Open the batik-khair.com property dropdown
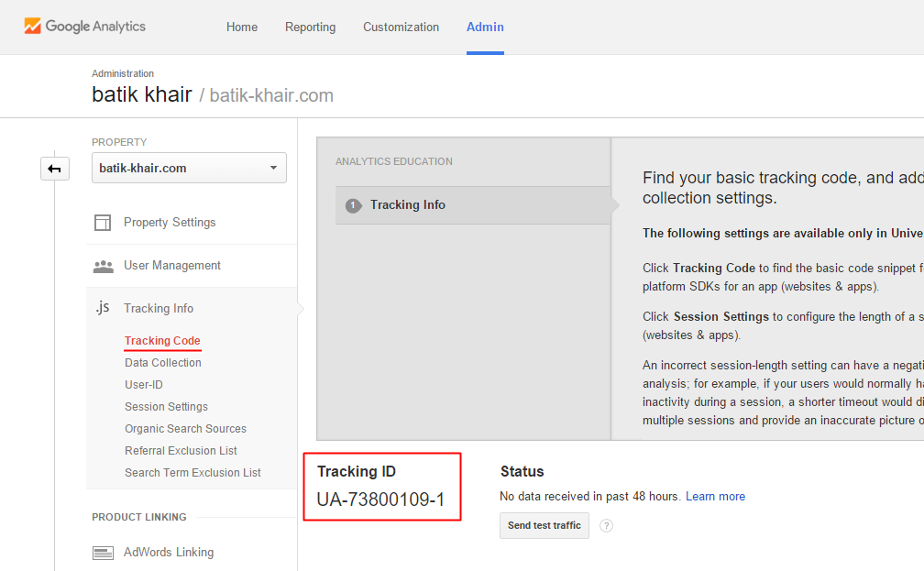The width and height of the screenshot is (924, 571). 189,168
